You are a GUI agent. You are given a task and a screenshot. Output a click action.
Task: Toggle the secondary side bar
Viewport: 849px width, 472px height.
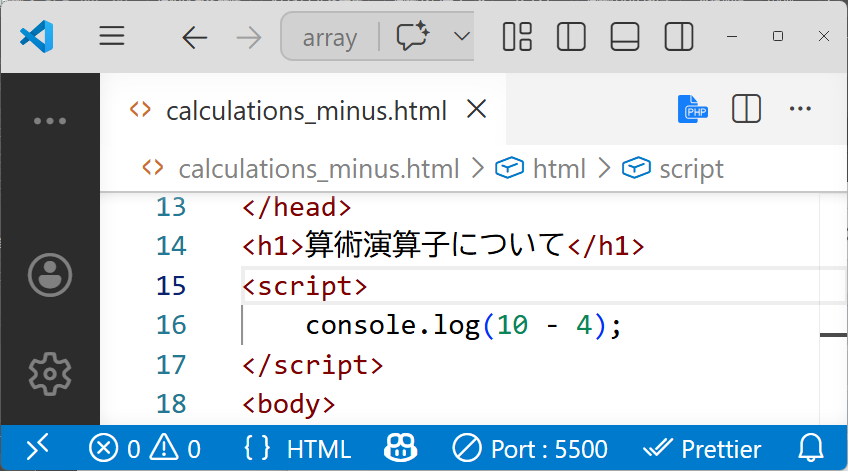tap(679, 36)
